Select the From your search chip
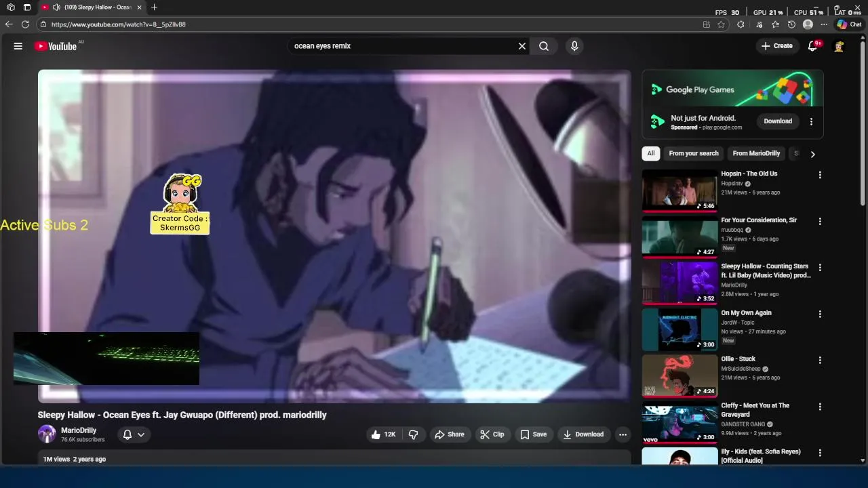Viewport: 868px width, 488px height. pos(694,153)
